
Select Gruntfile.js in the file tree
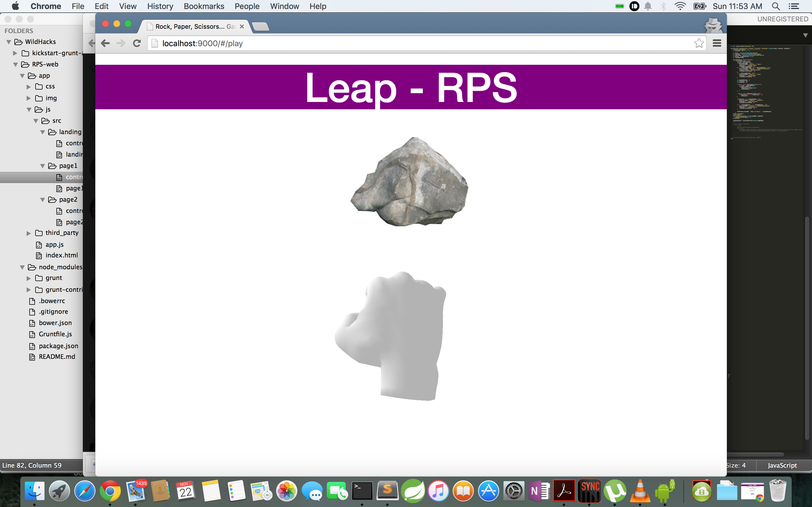[55, 334]
